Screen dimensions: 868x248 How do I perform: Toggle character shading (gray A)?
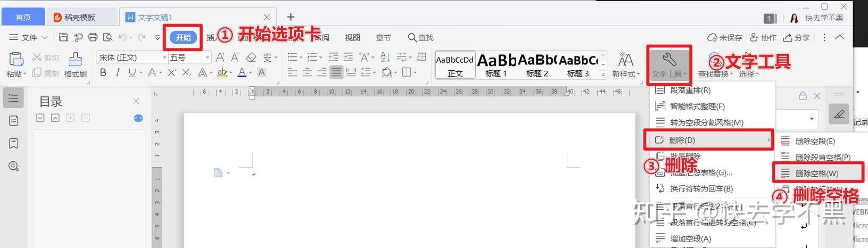pyautogui.click(x=262, y=72)
